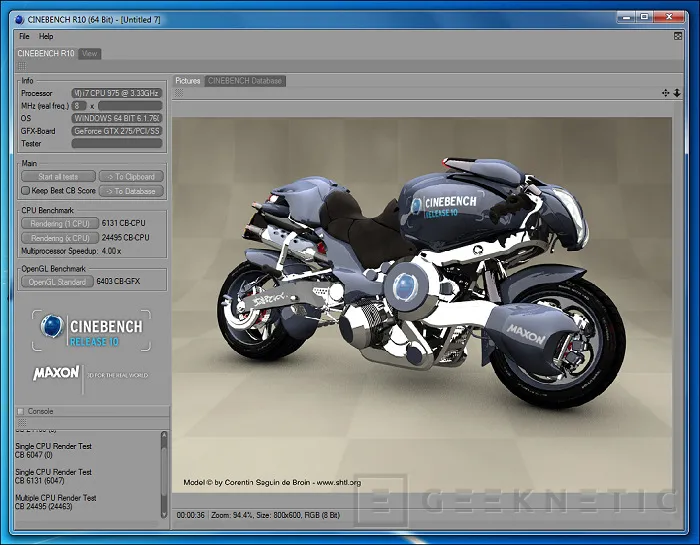Click the render time '00:00:36' in status bar
This screenshot has width=700, height=545.
pyautogui.click(x=191, y=515)
